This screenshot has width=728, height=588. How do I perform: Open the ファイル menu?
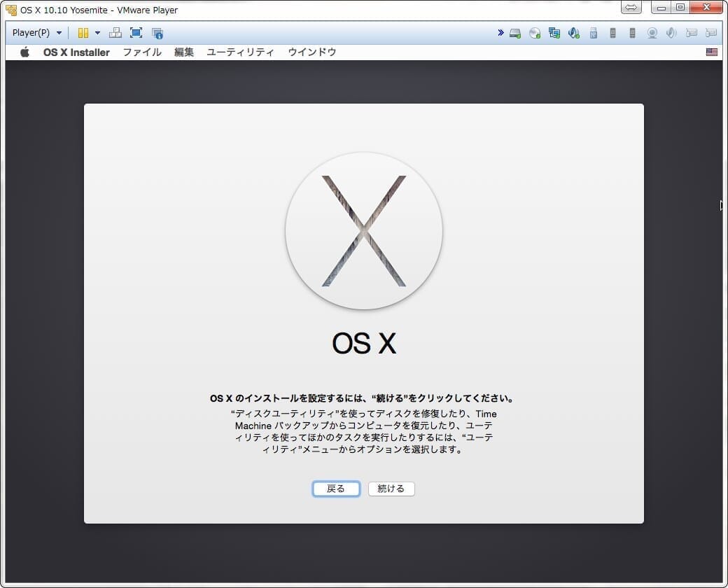[142, 52]
